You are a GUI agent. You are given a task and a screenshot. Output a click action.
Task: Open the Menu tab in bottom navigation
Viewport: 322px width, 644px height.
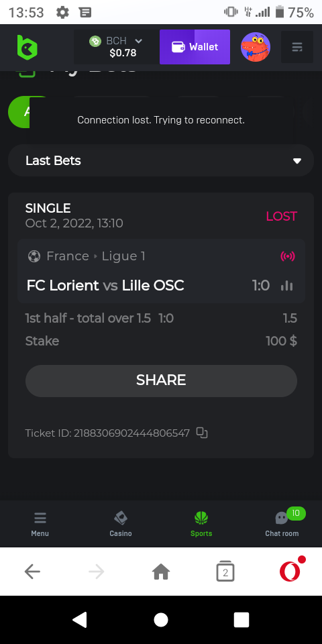pos(40,524)
